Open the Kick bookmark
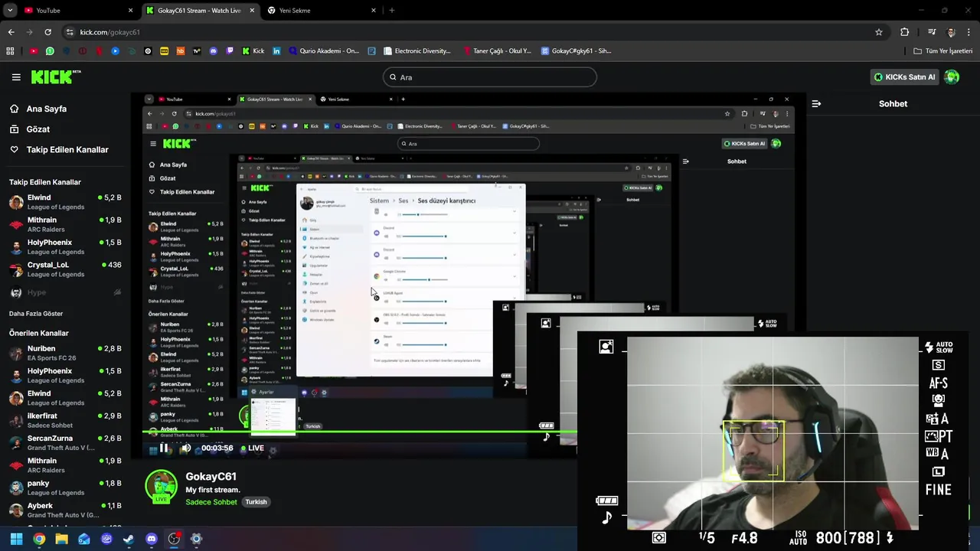This screenshot has height=551, width=980. pos(253,51)
